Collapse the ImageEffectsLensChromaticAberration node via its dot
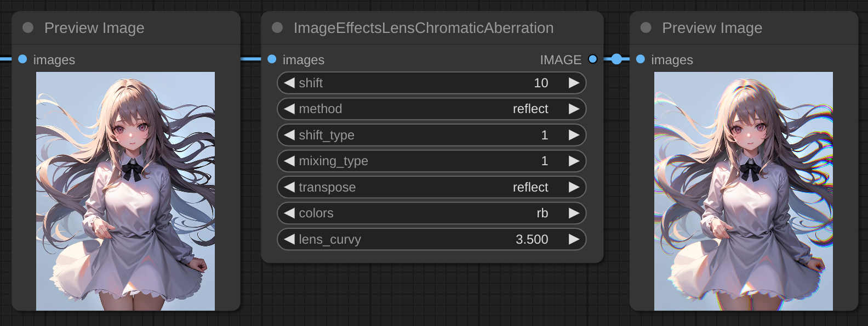The image size is (868, 326). 277,27
